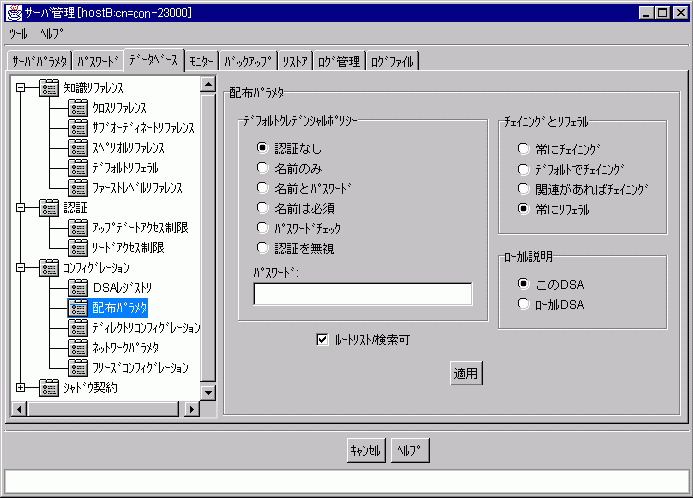This screenshot has height=498, width=693.
Task: Click the tree's vertical scrollbar thumb
Action: coord(208,237)
